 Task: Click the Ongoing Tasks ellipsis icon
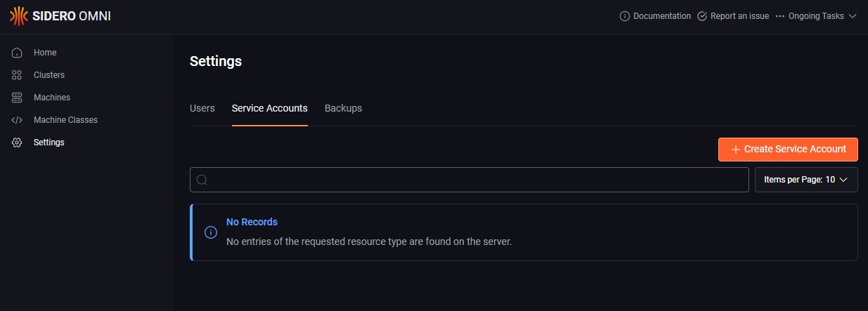(x=779, y=16)
